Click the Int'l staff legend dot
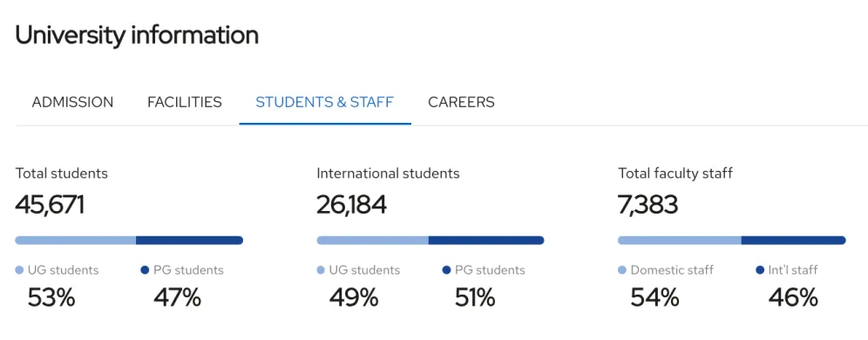The image size is (868, 340). click(760, 270)
